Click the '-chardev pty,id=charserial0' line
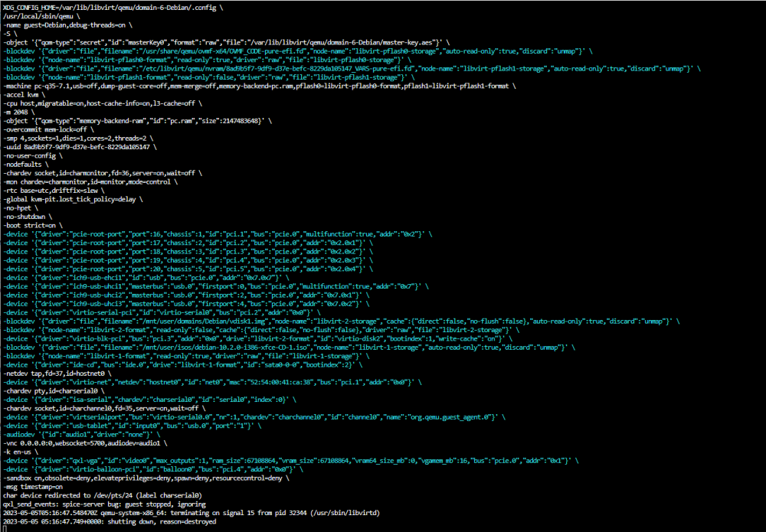766x532 pixels. [x=54, y=391]
